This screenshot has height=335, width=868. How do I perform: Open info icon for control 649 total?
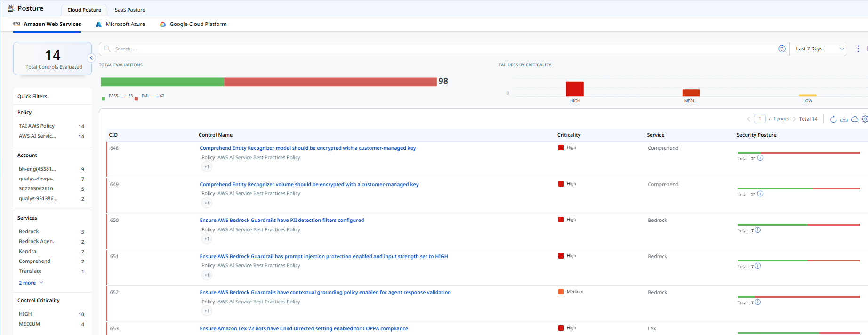[x=760, y=194]
